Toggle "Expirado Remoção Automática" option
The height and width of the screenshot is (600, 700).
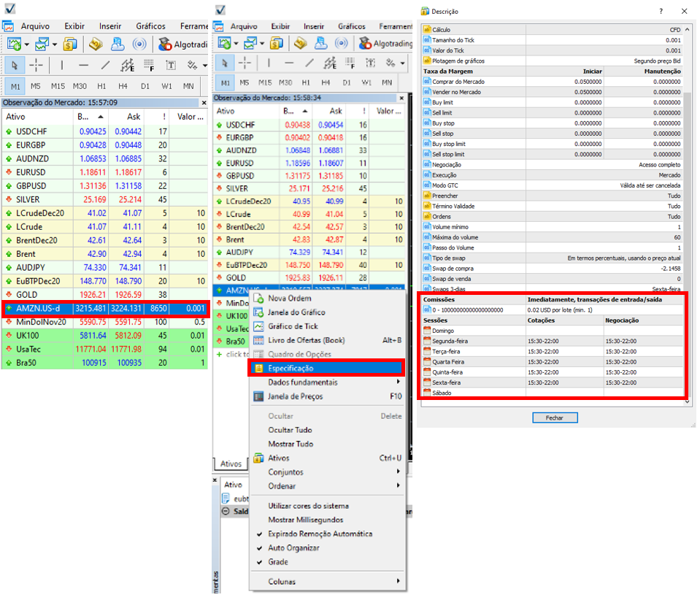coord(327,534)
